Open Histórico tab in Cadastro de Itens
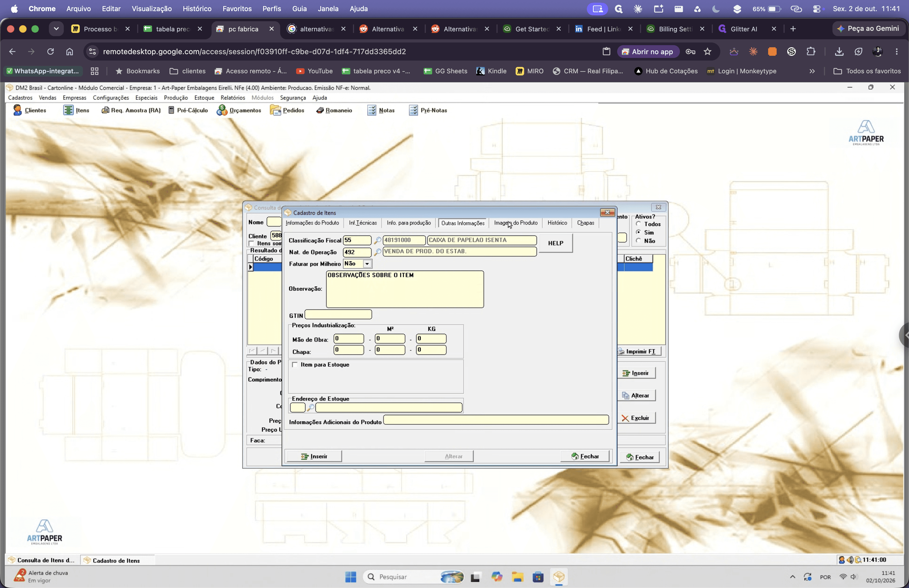909x588 pixels. tap(557, 223)
